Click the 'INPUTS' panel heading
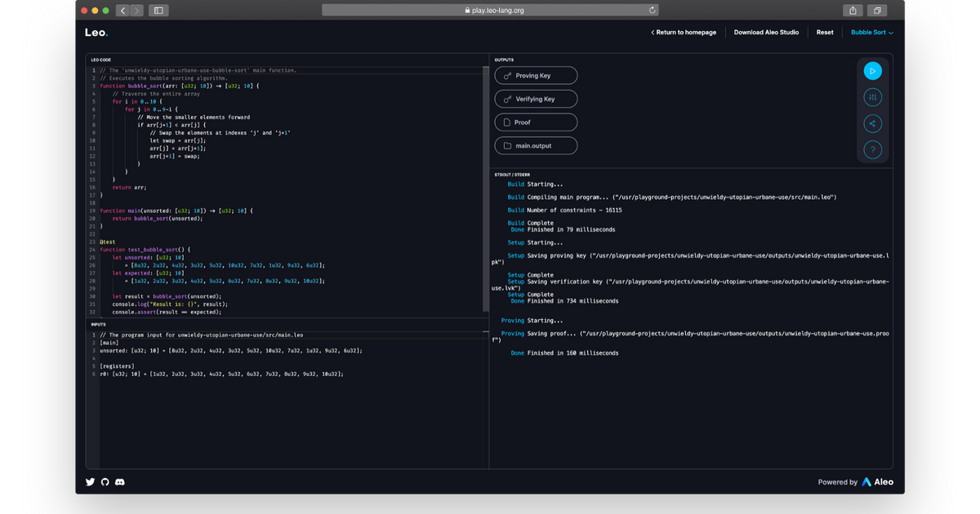Image resolution: width=980 pixels, height=514 pixels. 98,325
